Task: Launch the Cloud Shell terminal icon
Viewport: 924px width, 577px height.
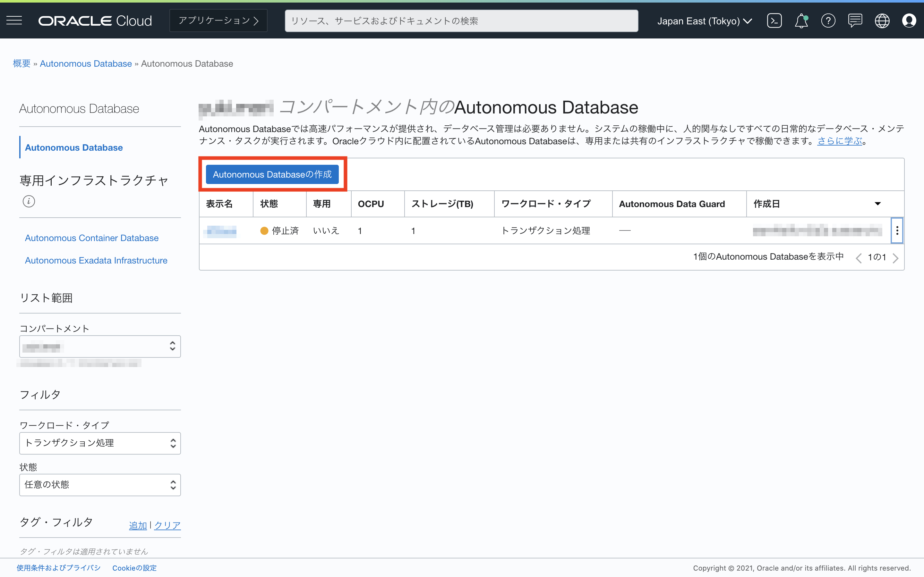Action: pos(774,21)
